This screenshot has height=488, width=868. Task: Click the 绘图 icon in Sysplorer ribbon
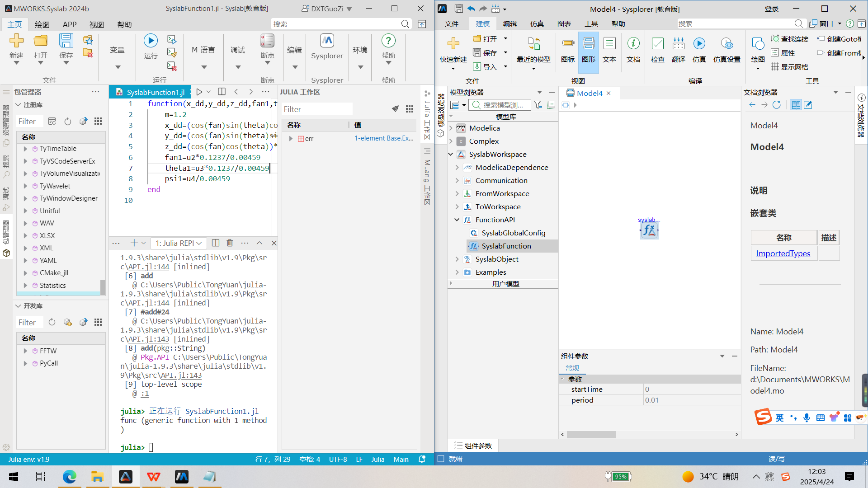pyautogui.click(x=758, y=43)
